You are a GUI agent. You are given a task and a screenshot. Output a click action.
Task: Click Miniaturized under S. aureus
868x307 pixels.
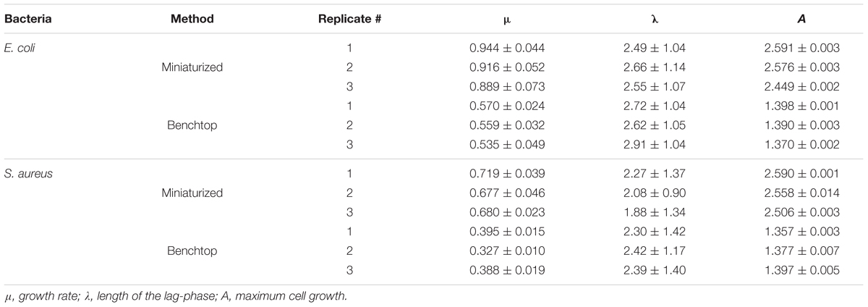(192, 193)
